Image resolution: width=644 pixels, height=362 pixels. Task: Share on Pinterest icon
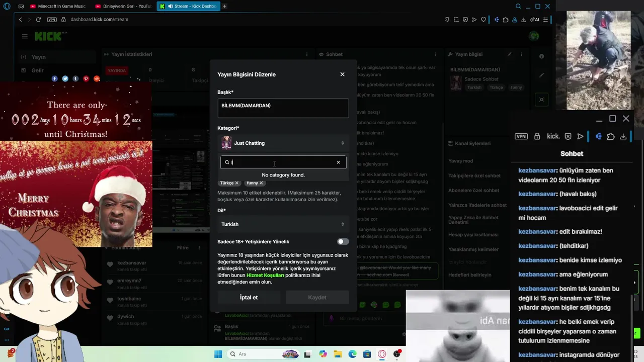pos(86,78)
